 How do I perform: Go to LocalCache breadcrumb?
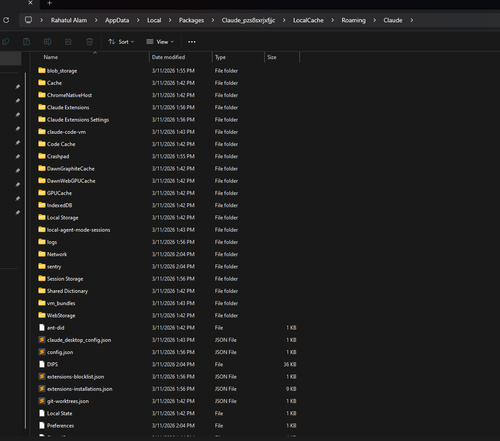[x=308, y=20]
